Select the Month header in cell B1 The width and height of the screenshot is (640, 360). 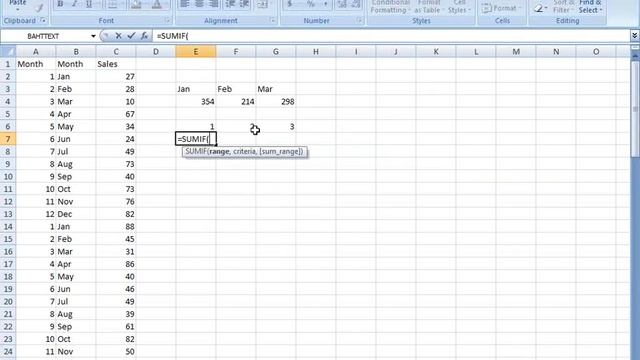pos(76,64)
